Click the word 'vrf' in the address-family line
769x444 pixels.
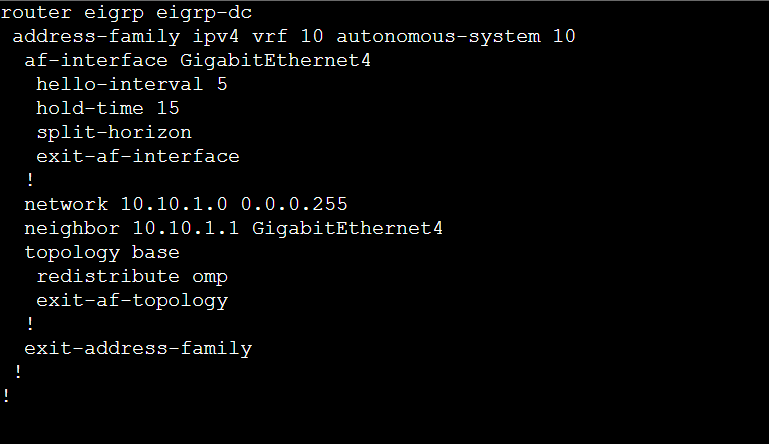tap(270, 36)
